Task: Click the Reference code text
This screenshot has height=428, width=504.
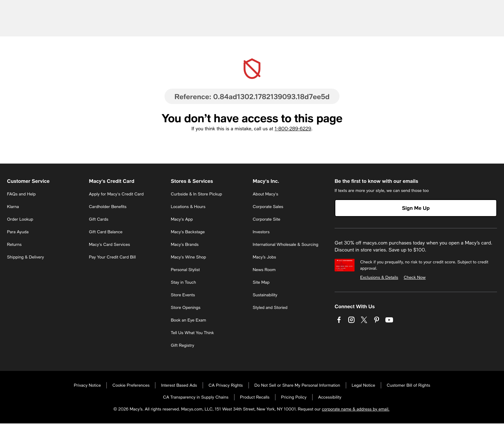Action: click(252, 96)
